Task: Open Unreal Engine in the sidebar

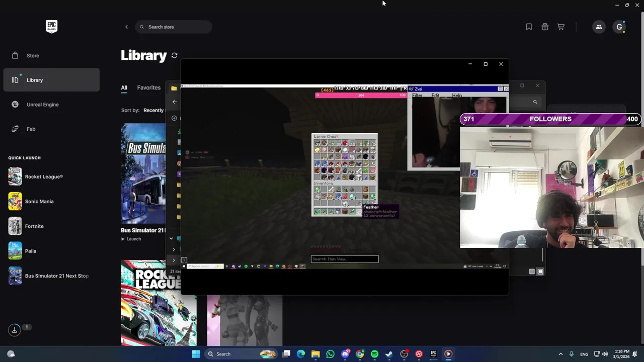Action: coord(51,105)
